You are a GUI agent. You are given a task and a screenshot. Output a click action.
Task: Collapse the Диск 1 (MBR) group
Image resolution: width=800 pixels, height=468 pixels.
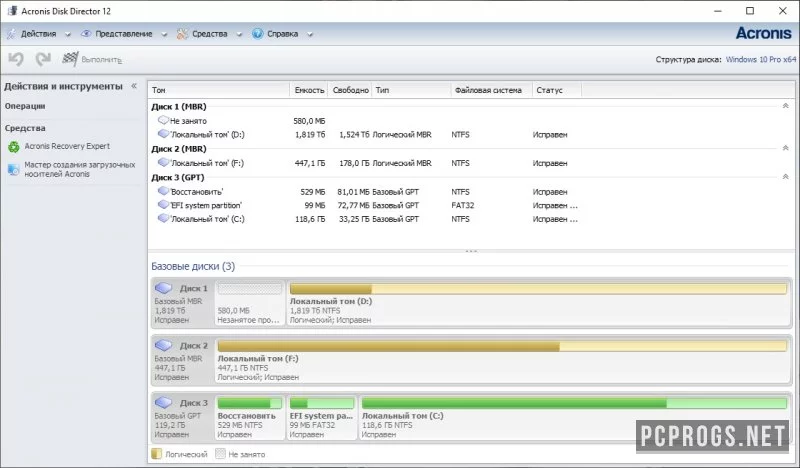point(785,106)
